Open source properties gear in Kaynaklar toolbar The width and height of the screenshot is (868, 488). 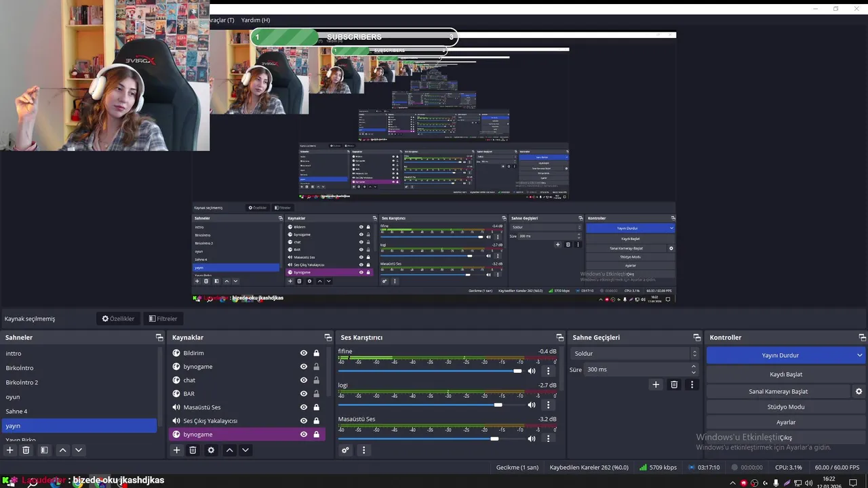click(211, 450)
